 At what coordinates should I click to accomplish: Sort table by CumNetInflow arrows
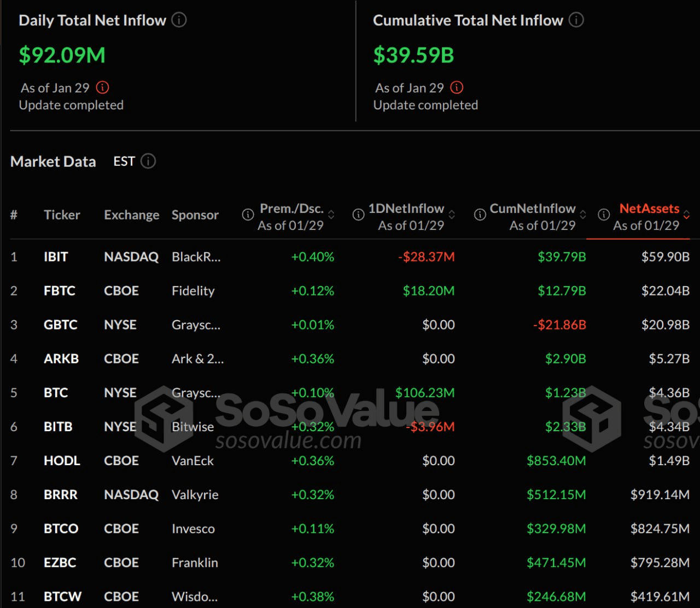583,215
